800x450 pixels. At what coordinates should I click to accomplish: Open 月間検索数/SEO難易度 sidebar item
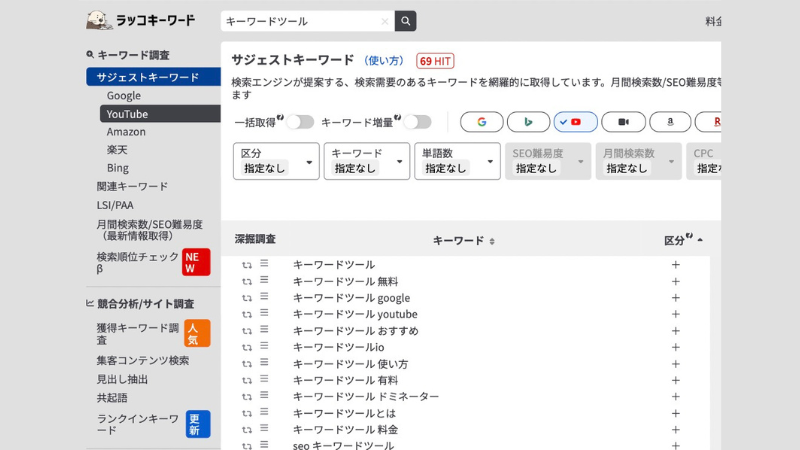click(x=149, y=230)
